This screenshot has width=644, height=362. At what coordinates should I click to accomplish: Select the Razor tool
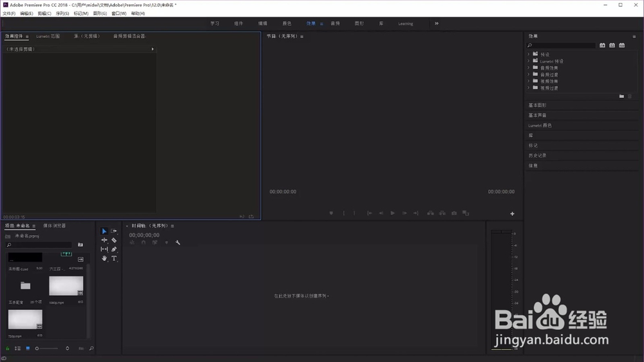114,240
